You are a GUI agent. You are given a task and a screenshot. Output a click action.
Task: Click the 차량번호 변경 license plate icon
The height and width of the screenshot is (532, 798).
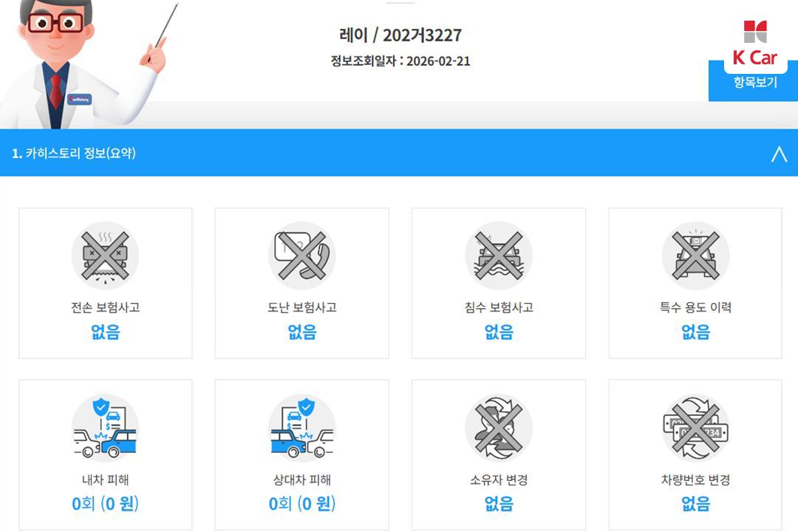(696, 428)
